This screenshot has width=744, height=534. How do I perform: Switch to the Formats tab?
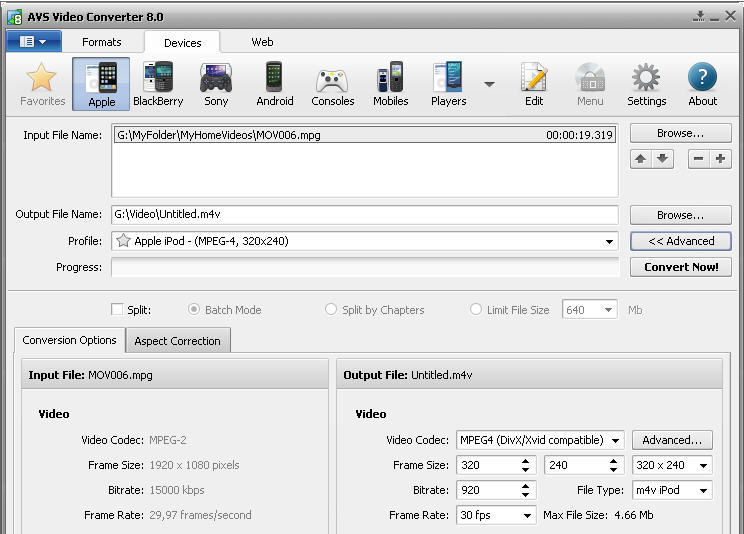[x=102, y=42]
